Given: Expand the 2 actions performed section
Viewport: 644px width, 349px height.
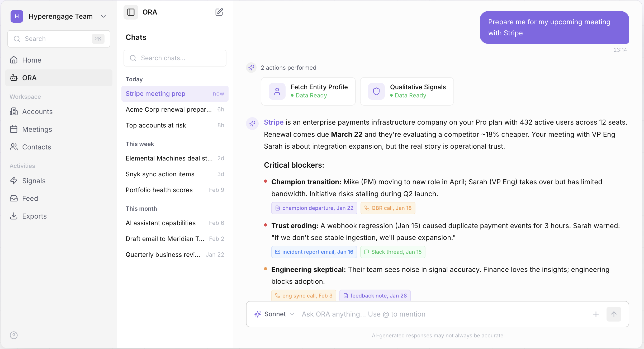Looking at the screenshot, I should click(288, 68).
